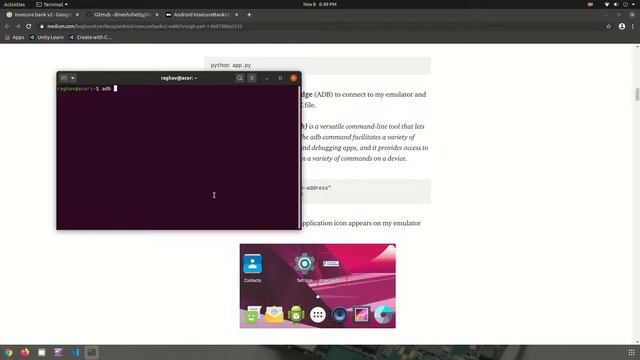Switch to the Insecure bank v2 Google tab

click(42, 15)
